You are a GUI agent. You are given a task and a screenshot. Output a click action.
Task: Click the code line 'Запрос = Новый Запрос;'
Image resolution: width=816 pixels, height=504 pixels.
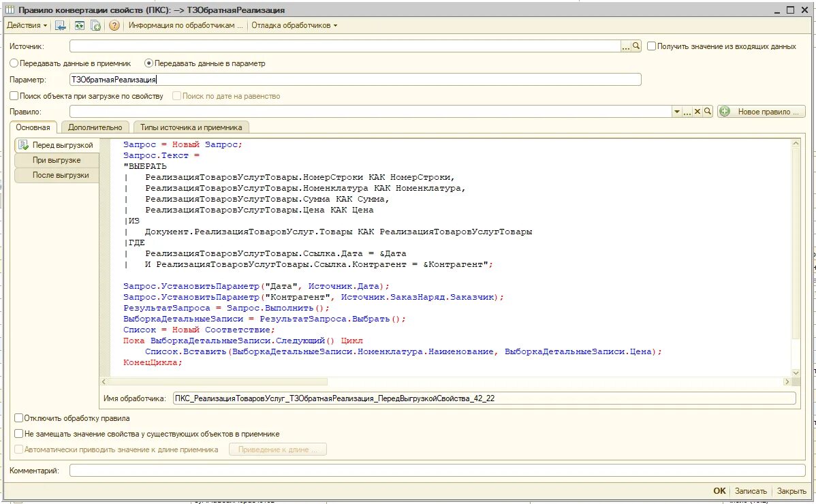pyautogui.click(x=183, y=144)
